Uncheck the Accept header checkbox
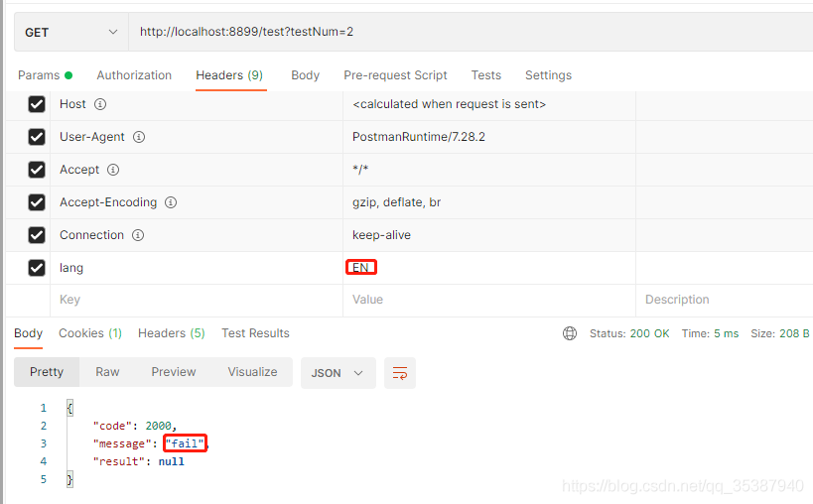 [x=37, y=170]
